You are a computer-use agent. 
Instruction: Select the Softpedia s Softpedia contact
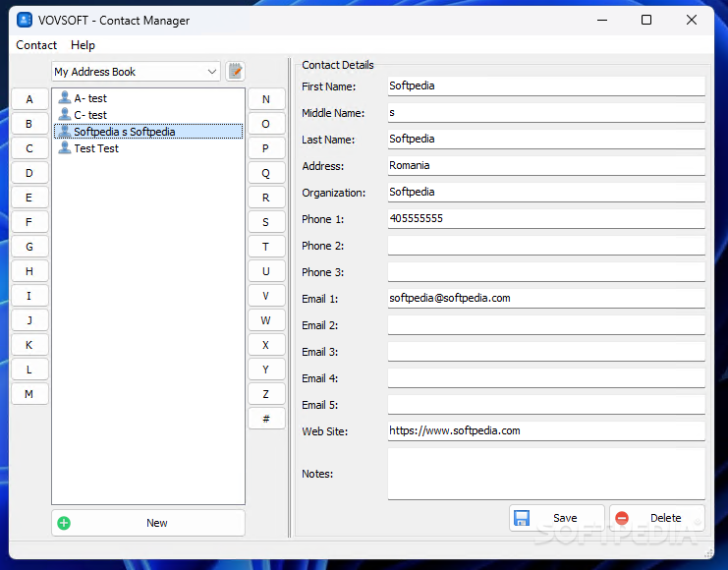tap(148, 132)
